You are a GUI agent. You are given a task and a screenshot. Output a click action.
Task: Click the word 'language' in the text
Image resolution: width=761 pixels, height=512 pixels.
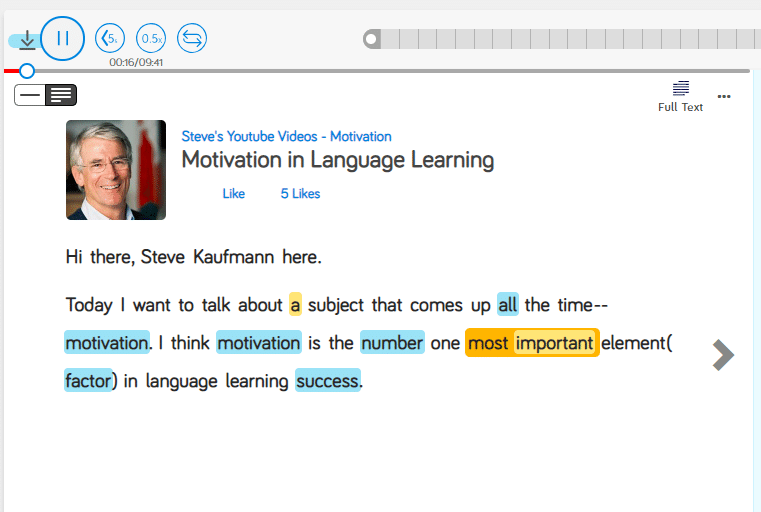pyautogui.click(x=182, y=381)
